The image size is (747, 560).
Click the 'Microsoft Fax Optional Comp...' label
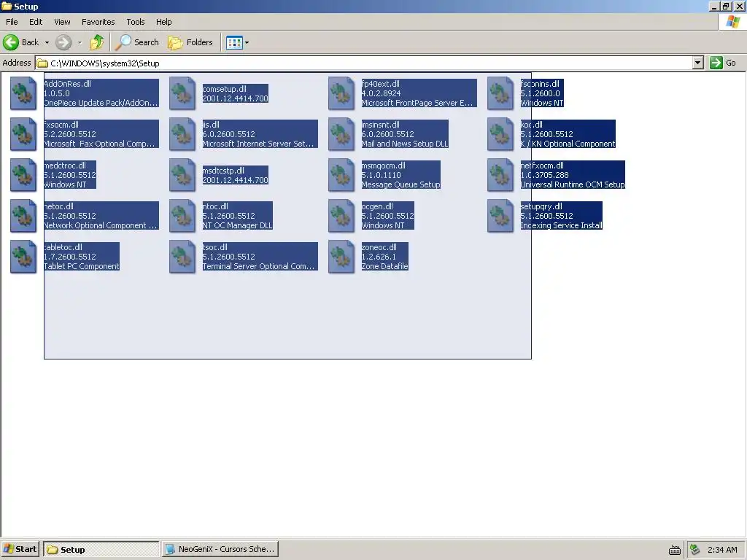pyautogui.click(x=99, y=144)
